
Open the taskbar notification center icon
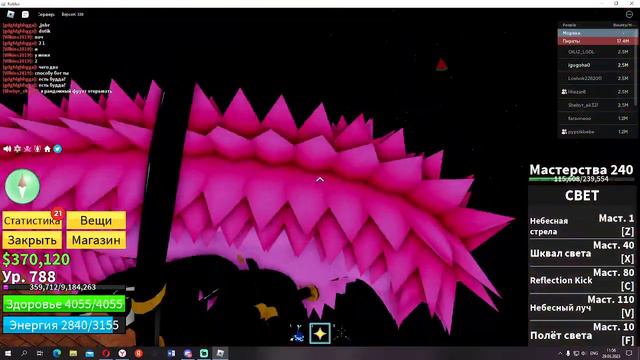pyautogui.click(x=629, y=353)
